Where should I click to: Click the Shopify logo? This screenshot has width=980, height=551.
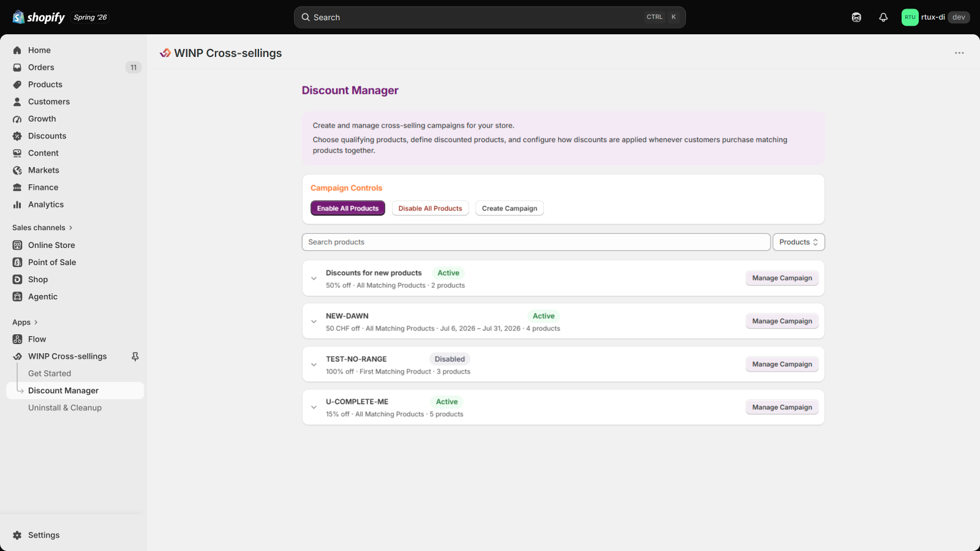[39, 17]
